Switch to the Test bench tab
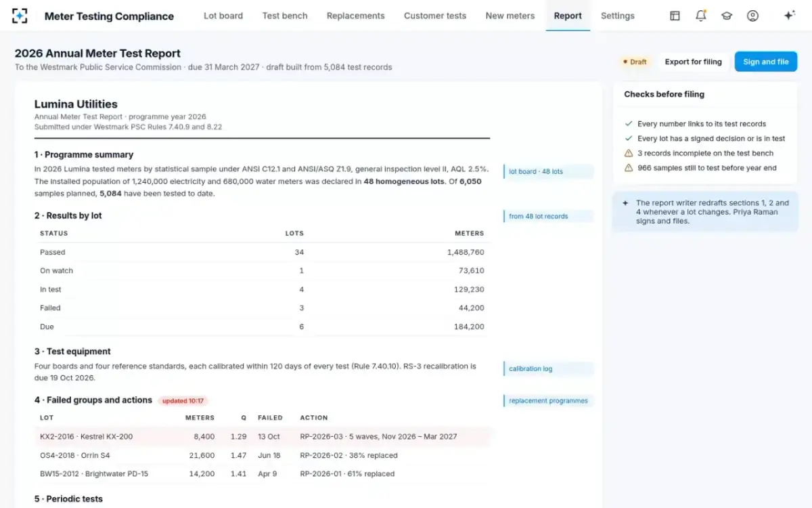The height and width of the screenshot is (508, 812). (x=285, y=16)
